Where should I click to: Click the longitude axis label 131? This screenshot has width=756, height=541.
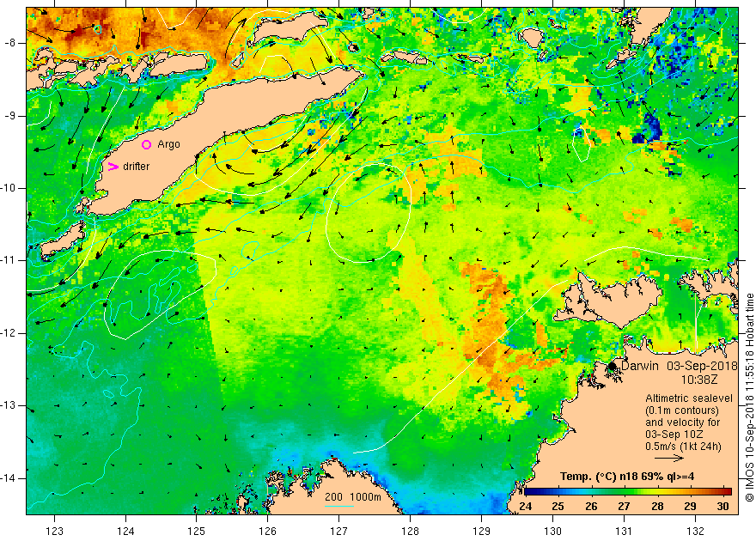[624, 531]
